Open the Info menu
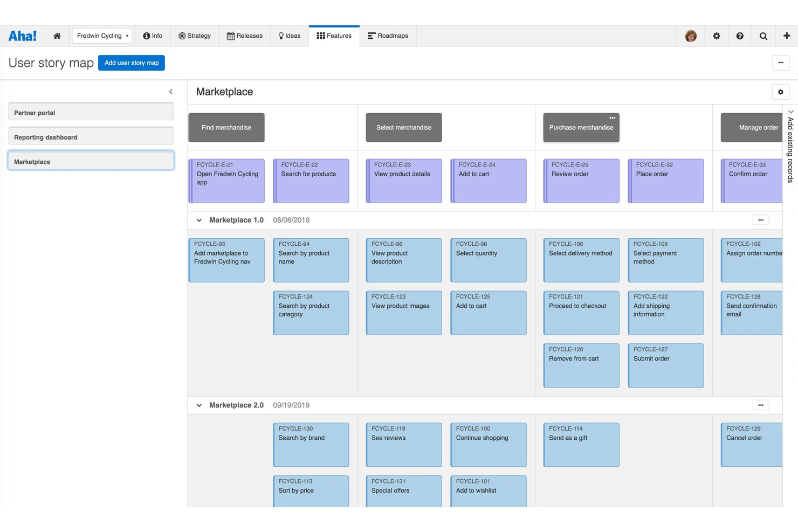 tap(153, 36)
